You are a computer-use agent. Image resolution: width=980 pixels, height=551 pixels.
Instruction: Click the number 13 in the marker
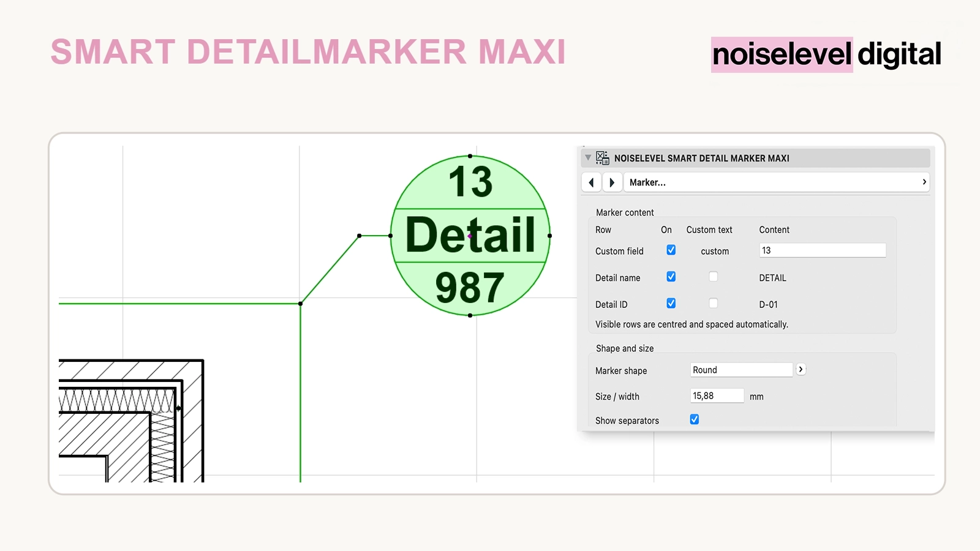click(x=470, y=182)
